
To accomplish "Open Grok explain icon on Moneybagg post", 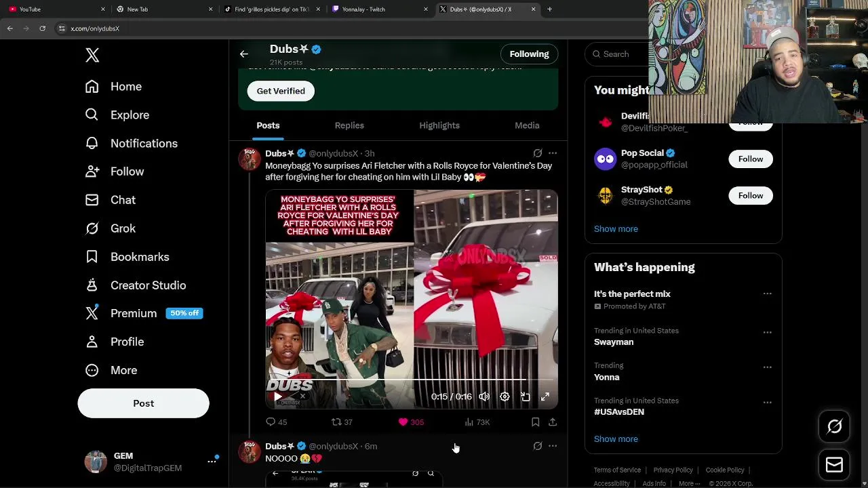I will tap(538, 154).
